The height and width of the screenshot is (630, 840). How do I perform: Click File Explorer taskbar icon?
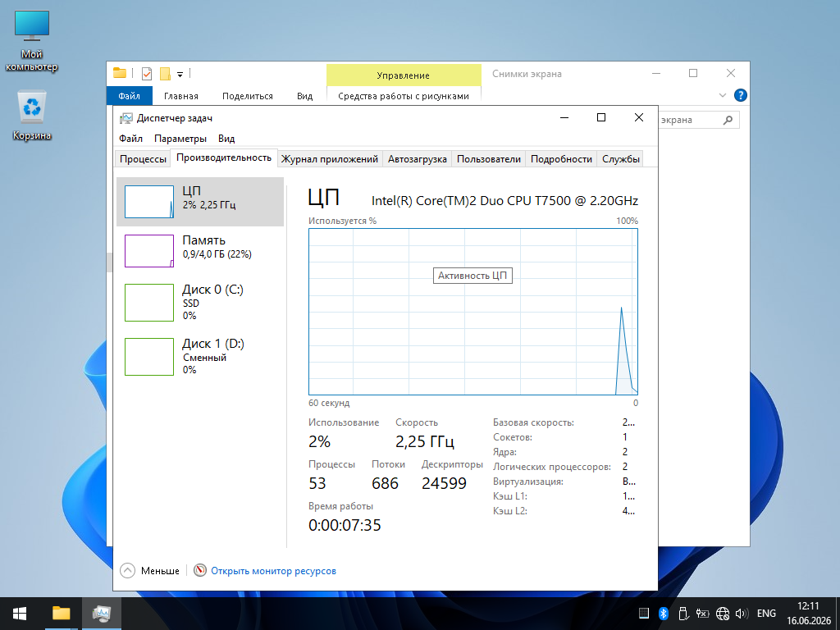pyautogui.click(x=61, y=614)
